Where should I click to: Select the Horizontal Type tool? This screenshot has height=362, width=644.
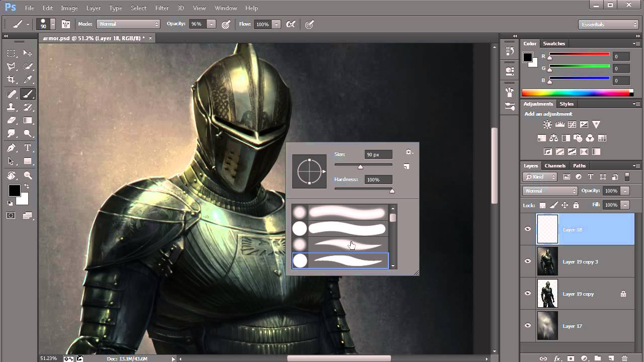point(28,148)
